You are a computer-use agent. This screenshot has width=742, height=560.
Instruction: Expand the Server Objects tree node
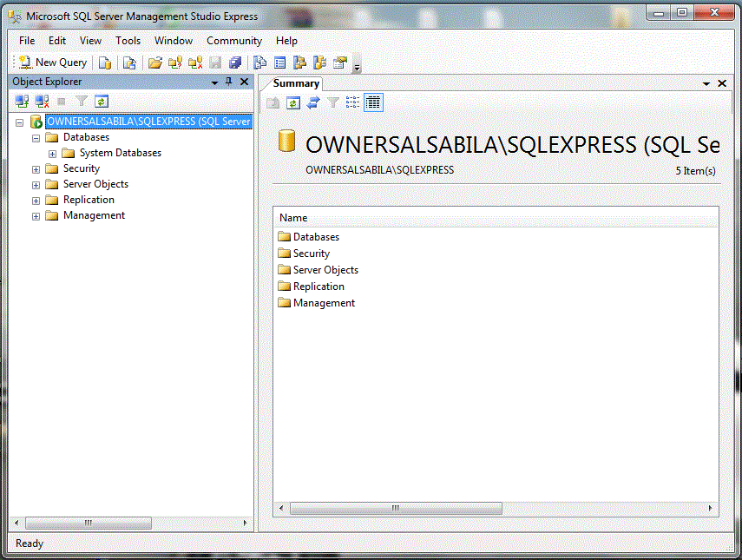click(36, 185)
